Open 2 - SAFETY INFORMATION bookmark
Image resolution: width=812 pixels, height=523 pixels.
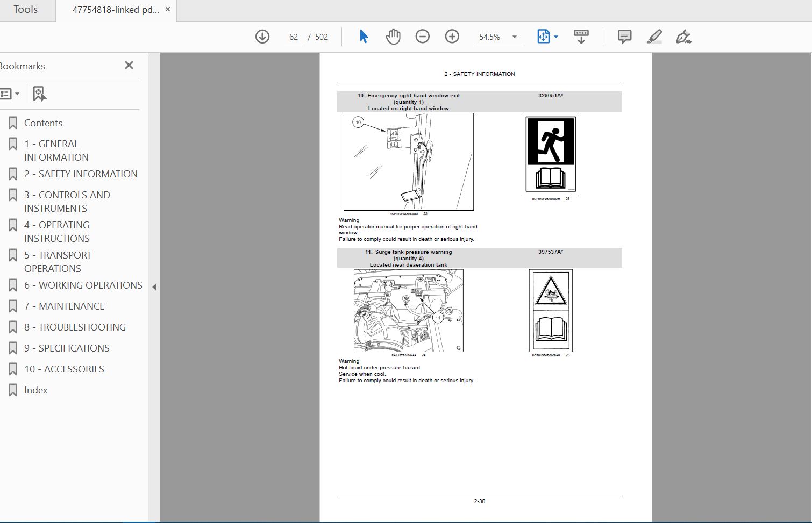coord(81,174)
